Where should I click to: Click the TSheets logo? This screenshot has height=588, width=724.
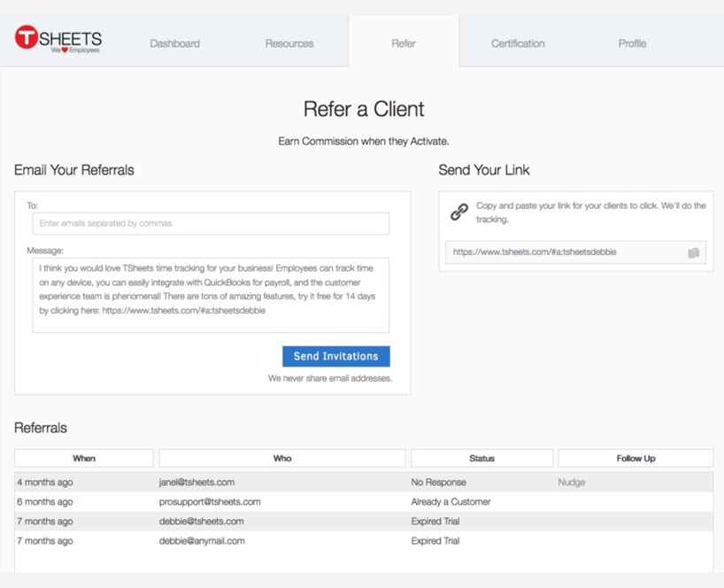click(x=58, y=40)
